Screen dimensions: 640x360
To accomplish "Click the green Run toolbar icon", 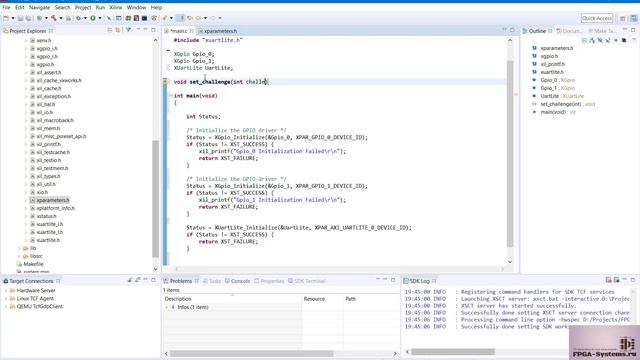I will (93, 18).
